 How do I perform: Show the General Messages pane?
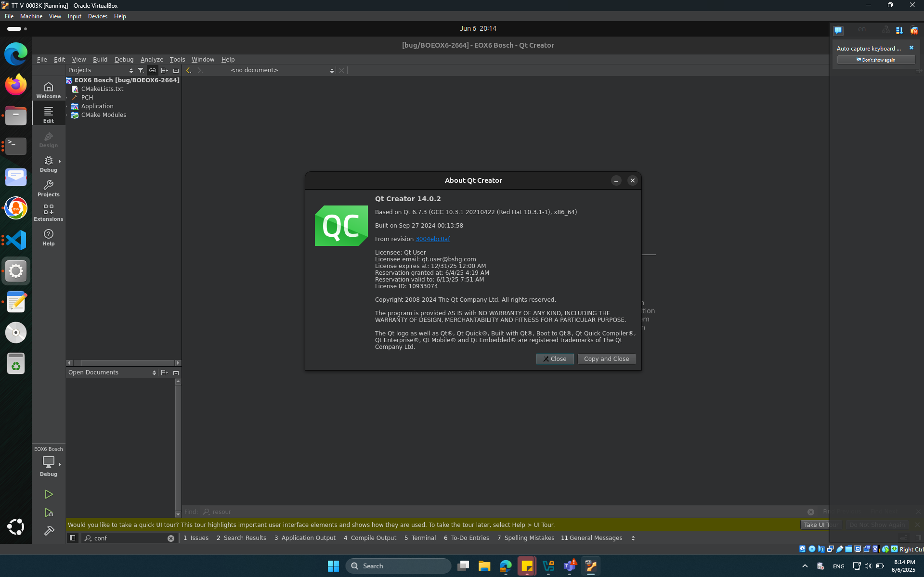pyautogui.click(x=591, y=538)
